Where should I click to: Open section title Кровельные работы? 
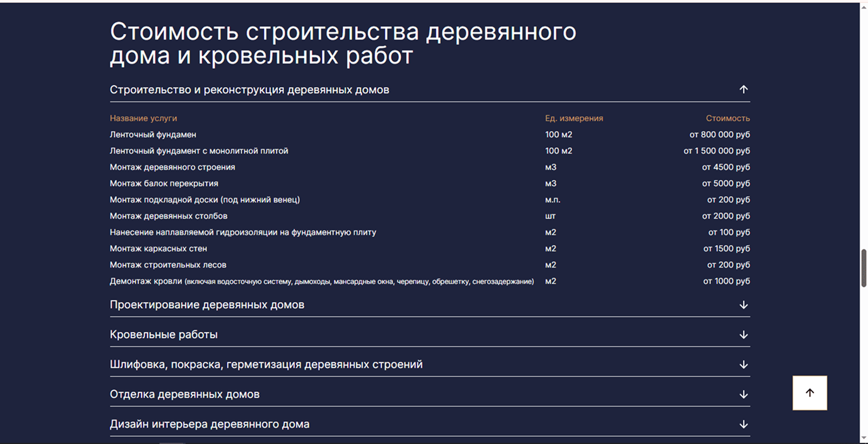point(163,334)
